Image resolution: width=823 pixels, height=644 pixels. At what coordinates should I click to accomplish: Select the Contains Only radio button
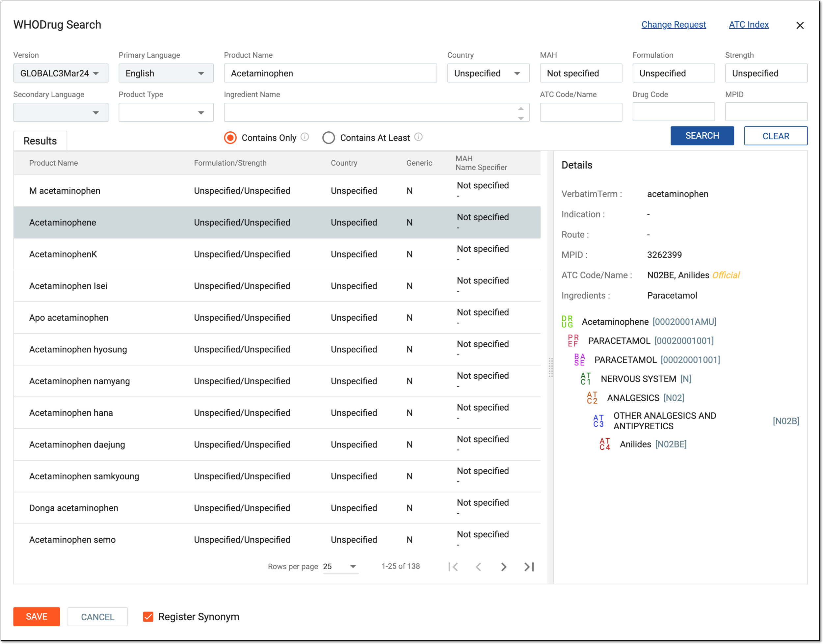tap(230, 138)
